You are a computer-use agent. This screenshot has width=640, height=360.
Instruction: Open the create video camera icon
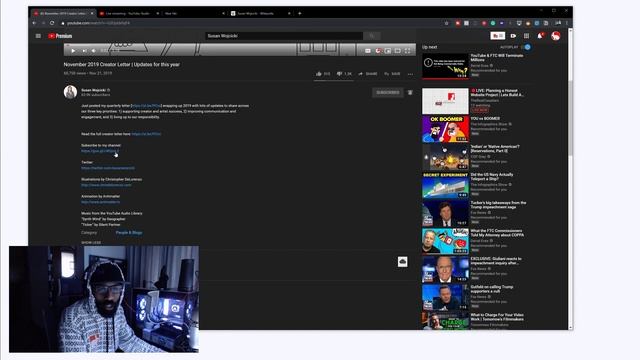513,36
